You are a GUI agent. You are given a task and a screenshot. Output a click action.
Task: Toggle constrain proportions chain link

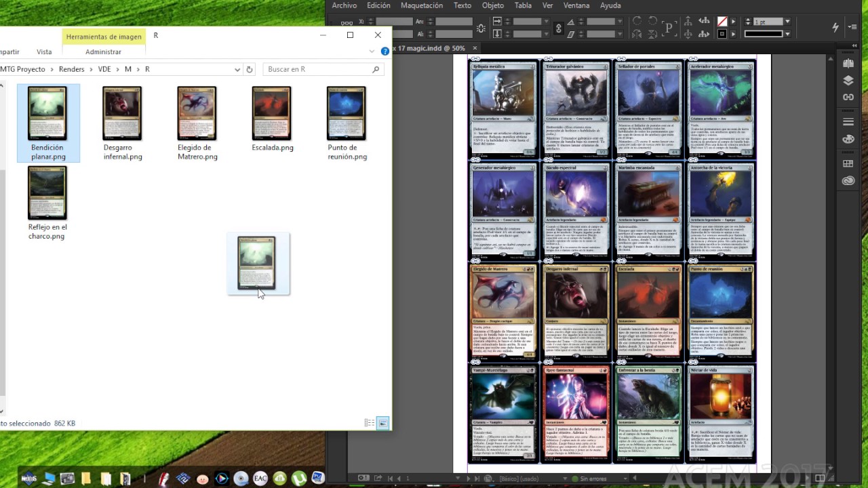click(x=559, y=28)
